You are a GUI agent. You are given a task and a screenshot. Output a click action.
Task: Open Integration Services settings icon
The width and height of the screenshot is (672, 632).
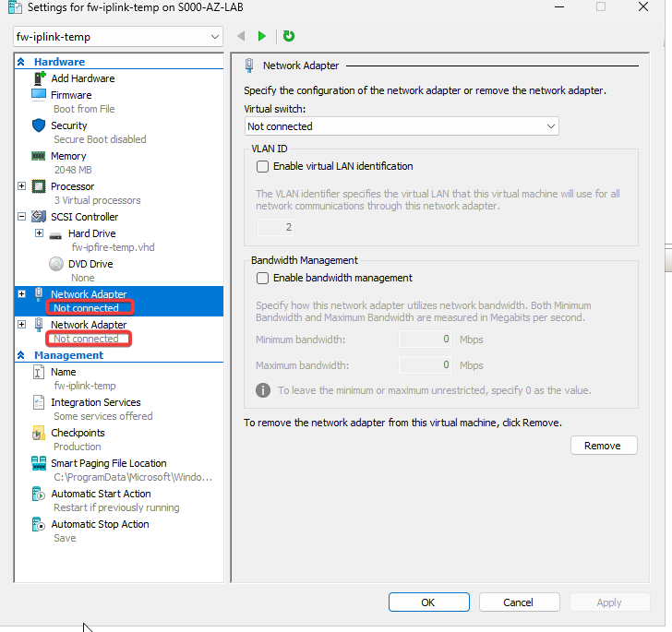(x=39, y=402)
